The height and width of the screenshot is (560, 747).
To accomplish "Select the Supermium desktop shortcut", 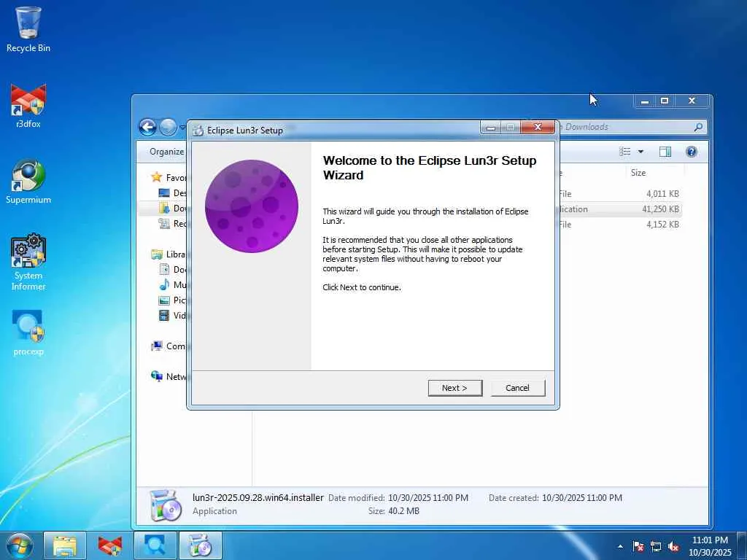I will click(x=28, y=182).
